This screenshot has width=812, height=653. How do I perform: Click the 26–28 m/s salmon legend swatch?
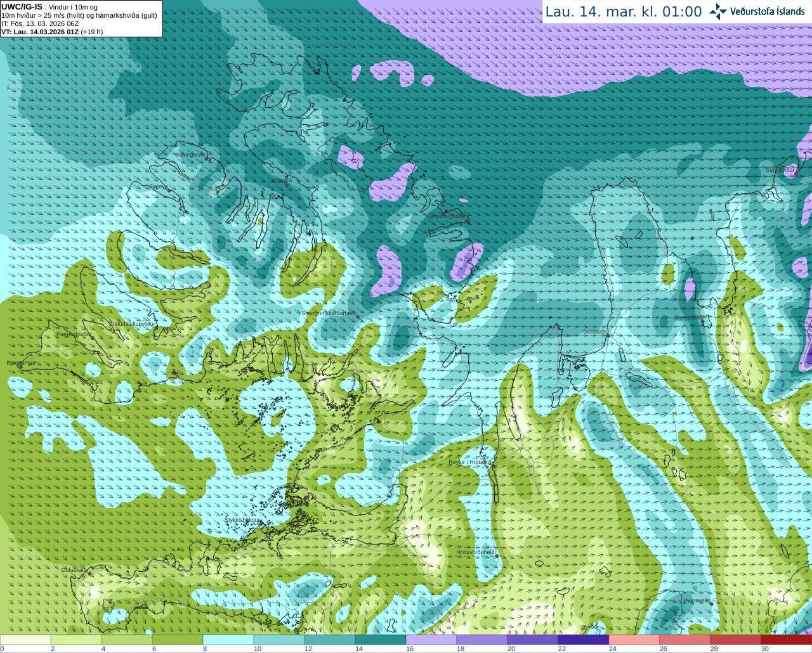click(x=685, y=640)
